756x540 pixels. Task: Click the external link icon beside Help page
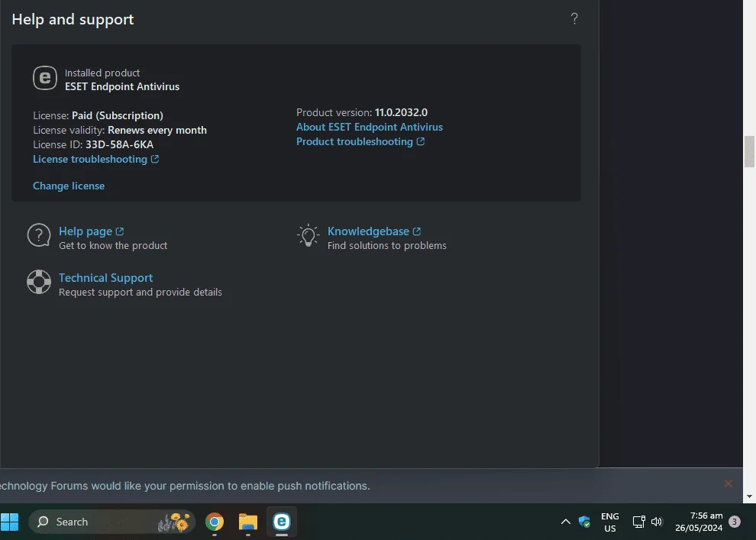[120, 231]
